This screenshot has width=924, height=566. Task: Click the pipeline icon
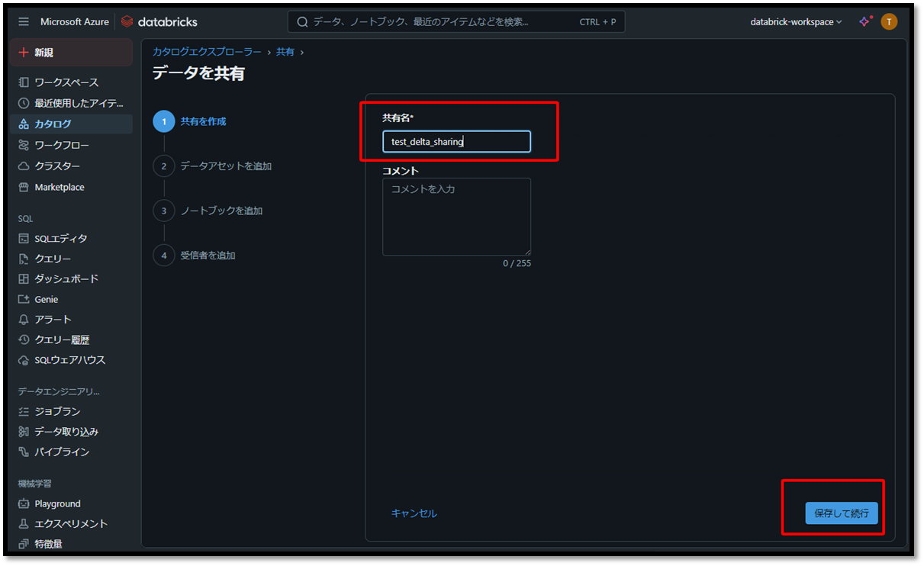[24, 452]
